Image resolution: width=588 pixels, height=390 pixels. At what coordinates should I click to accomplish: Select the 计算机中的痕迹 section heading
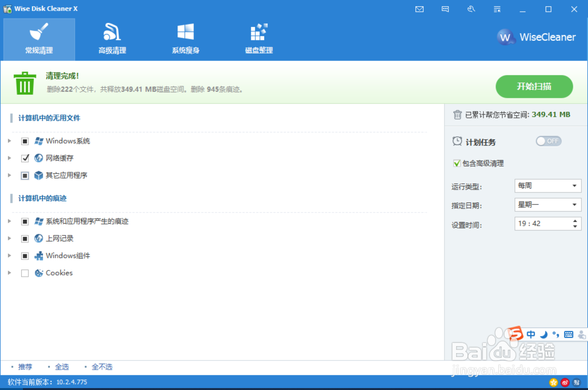coord(42,198)
